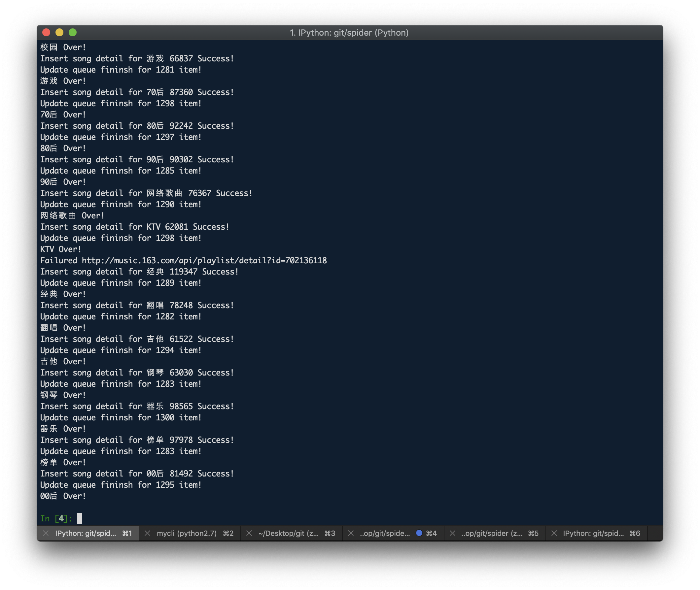Close the ⌘4 spider tab
Screen dimensions: 700x590
pos(351,533)
